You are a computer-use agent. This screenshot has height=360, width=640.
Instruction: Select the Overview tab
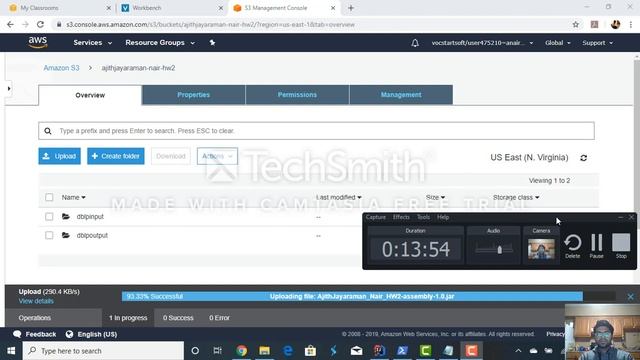(x=90, y=95)
